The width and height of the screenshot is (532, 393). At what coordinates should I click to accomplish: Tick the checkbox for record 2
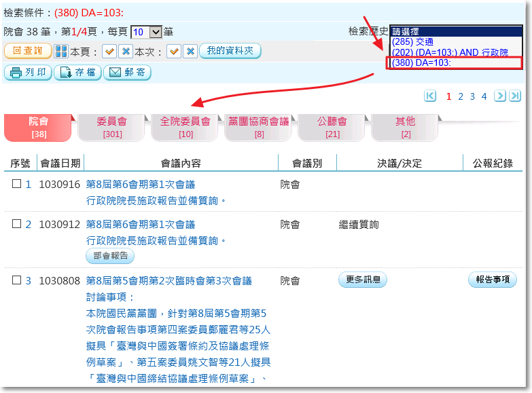coord(17,224)
